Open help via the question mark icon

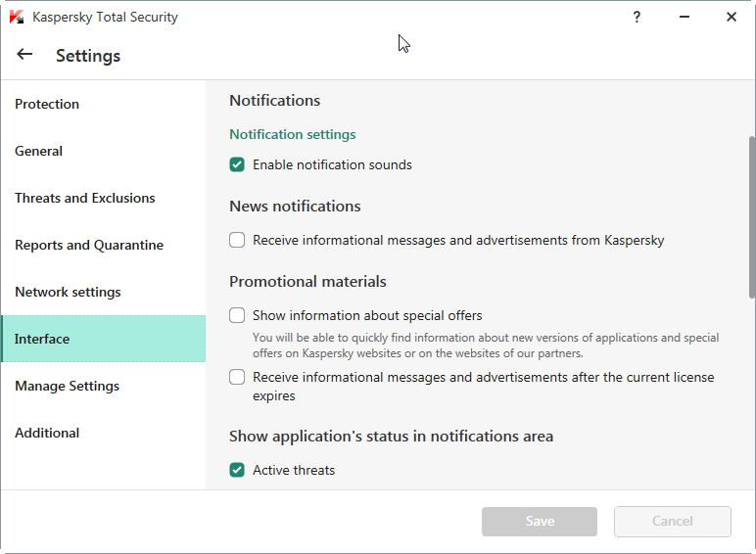(637, 18)
